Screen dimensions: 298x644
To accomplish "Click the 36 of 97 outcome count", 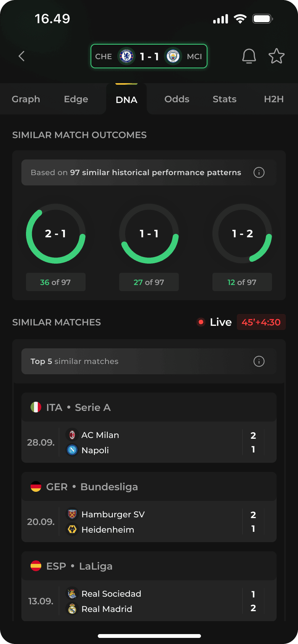I will (56, 282).
